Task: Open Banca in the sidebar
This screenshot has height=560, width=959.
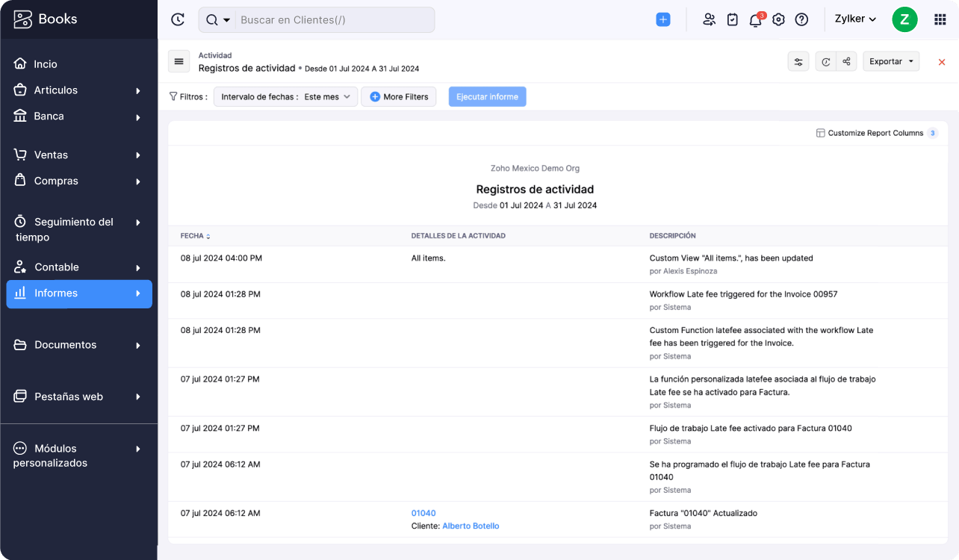Action: click(x=78, y=116)
